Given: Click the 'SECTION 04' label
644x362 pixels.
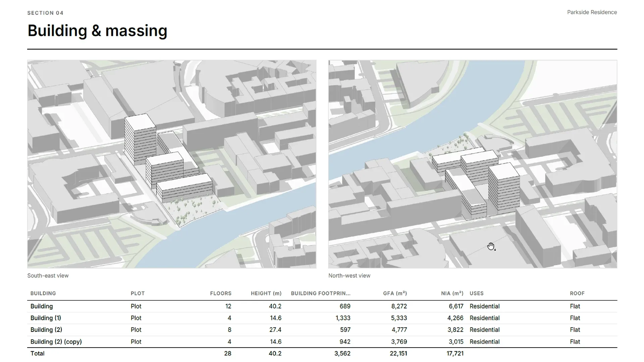Looking at the screenshot, I should click(x=45, y=13).
